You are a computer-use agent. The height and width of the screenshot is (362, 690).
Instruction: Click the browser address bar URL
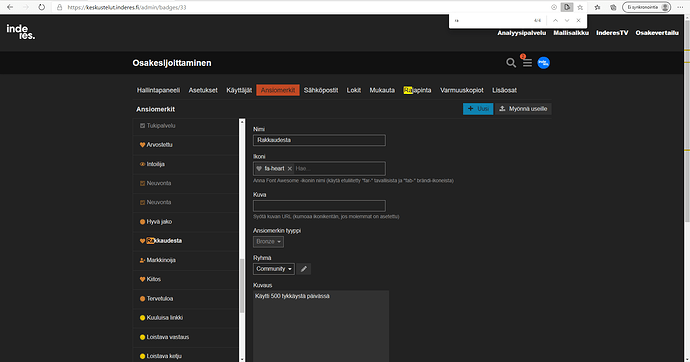[127, 7]
